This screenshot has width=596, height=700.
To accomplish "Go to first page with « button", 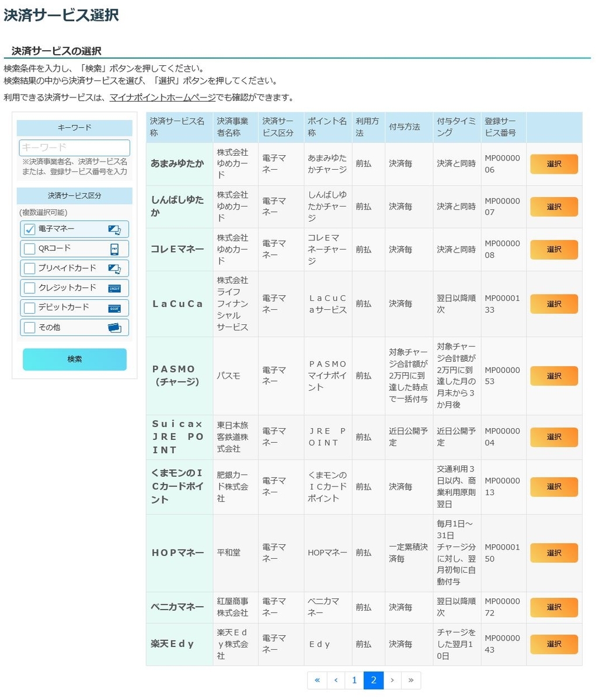I will point(317,680).
